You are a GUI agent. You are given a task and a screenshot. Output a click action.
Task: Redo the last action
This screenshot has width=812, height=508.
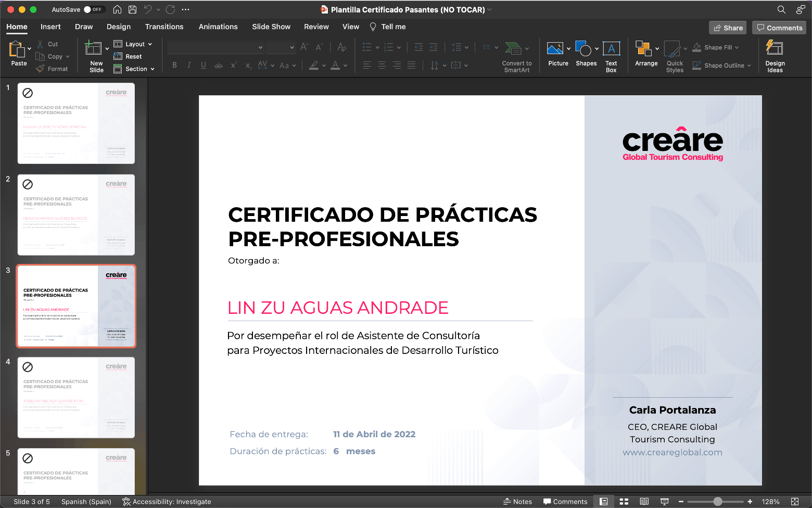170,9
